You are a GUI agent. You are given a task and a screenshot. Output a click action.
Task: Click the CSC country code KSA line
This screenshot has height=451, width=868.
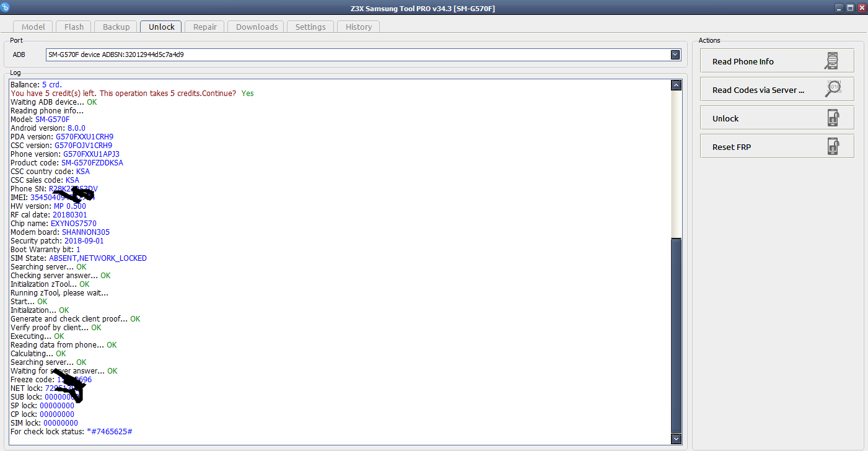coord(50,172)
